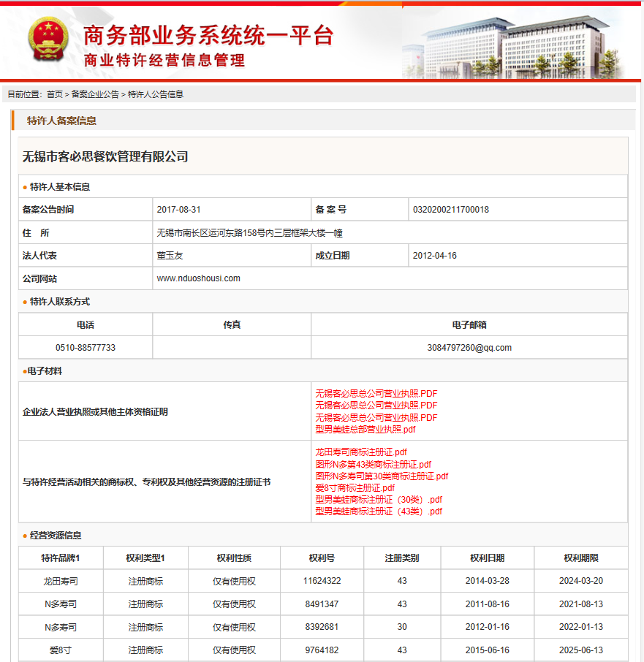Select legal representative name 董玉友
This screenshot has width=644, height=662.
[x=170, y=256]
